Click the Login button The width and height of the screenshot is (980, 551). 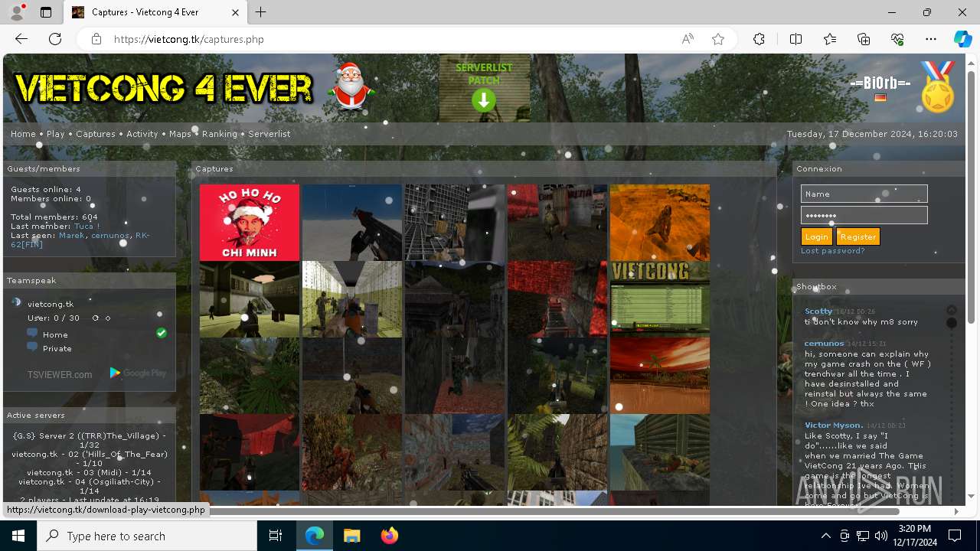(816, 236)
